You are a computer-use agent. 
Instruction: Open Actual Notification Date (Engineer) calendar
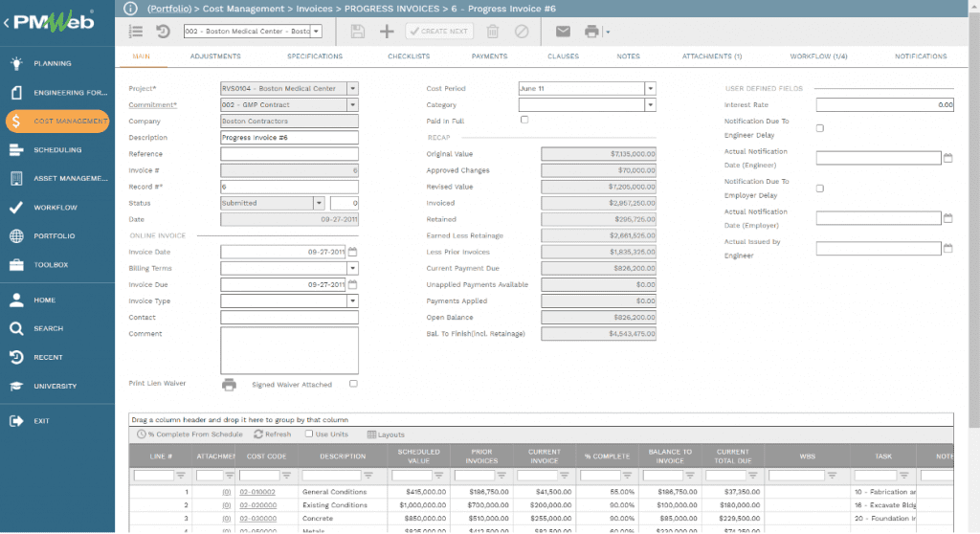pyautogui.click(x=948, y=158)
